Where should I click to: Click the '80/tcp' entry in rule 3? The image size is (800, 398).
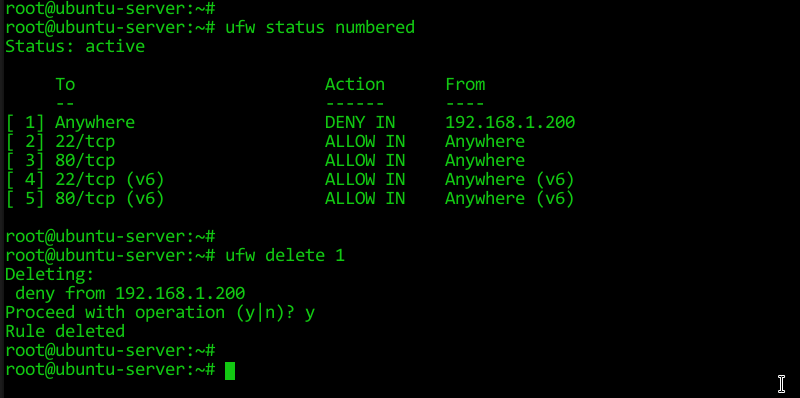coord(85,160)
